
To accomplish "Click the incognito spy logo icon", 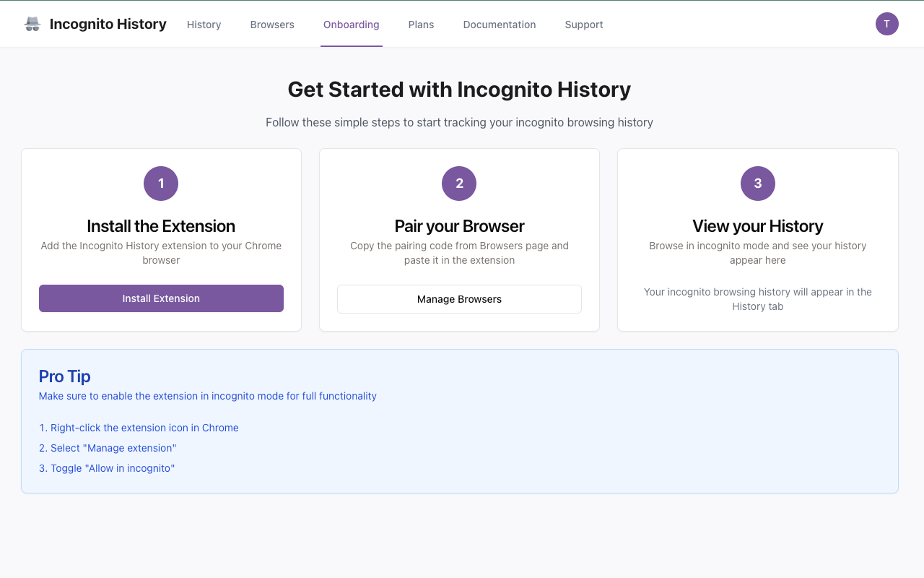I will pyautogui.click(x=32, y=24).
